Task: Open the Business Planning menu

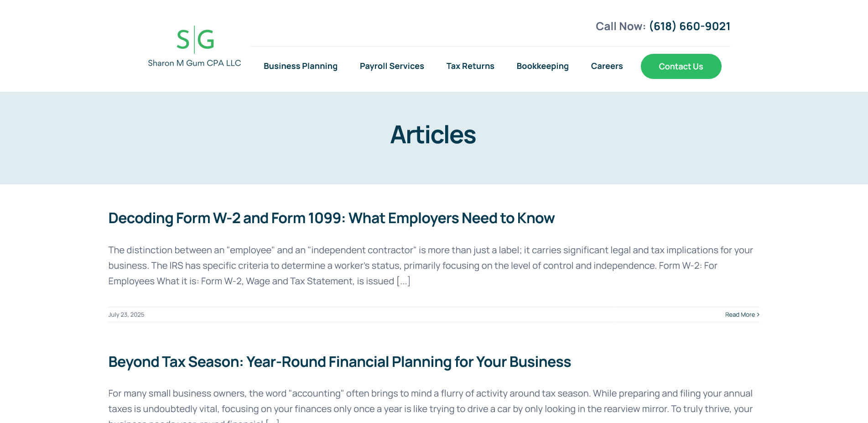Action: [301, 66]
